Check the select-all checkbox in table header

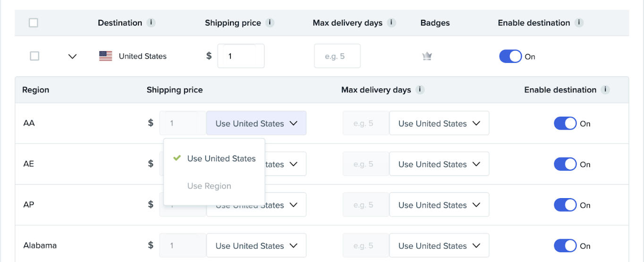point(34,23)
